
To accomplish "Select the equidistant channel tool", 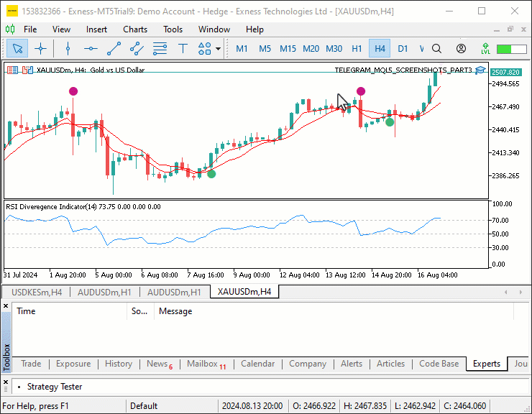I will (137, 49).
